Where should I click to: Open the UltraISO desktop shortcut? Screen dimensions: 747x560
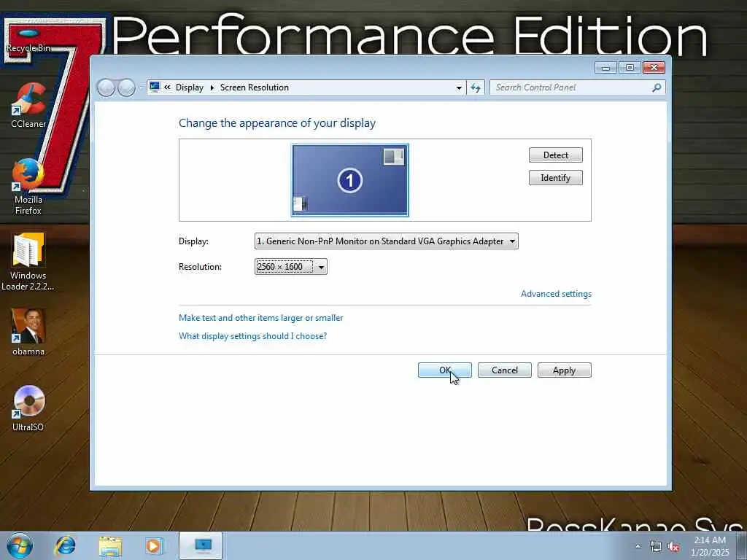[28, 408]
